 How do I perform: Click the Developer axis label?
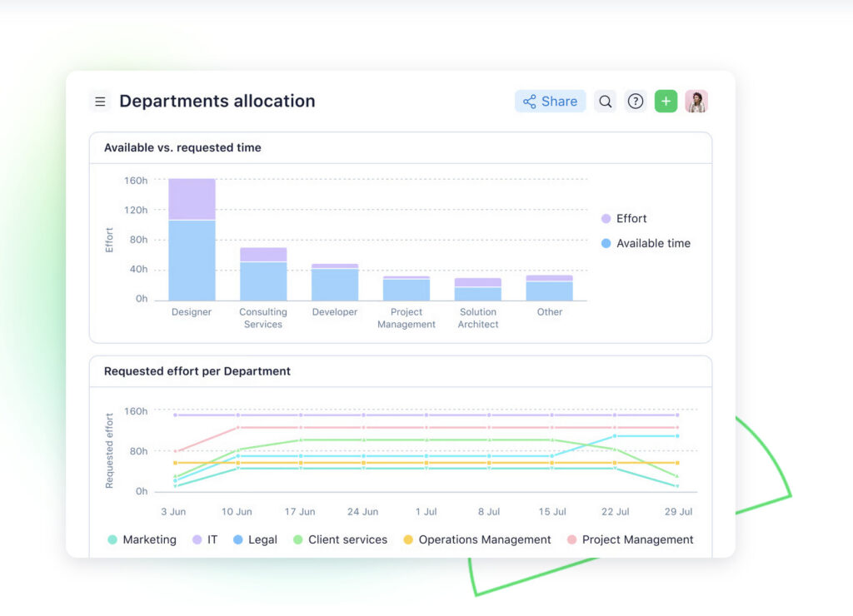(335, 312)
